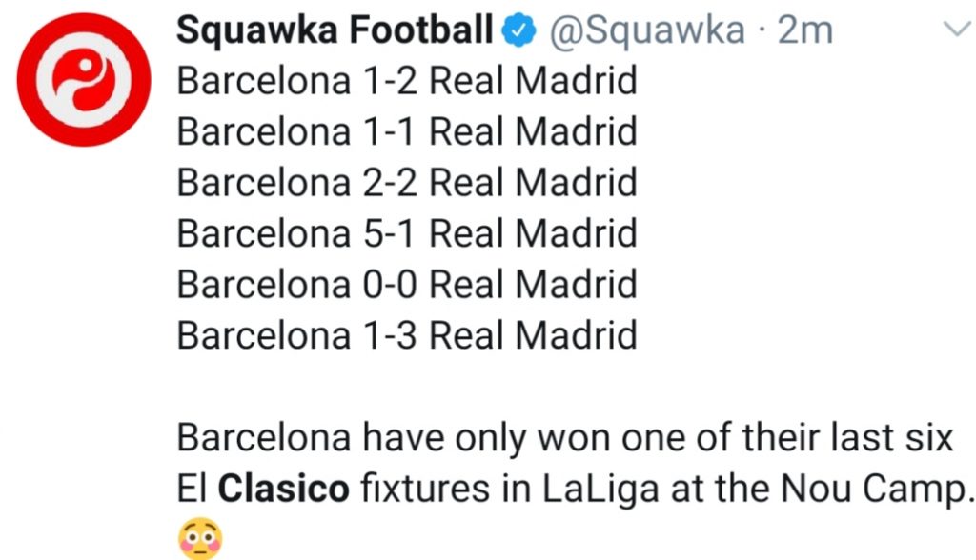Click the blue verified badge
The height and width of the screenshot is (560, 976).
click(514, 31)
